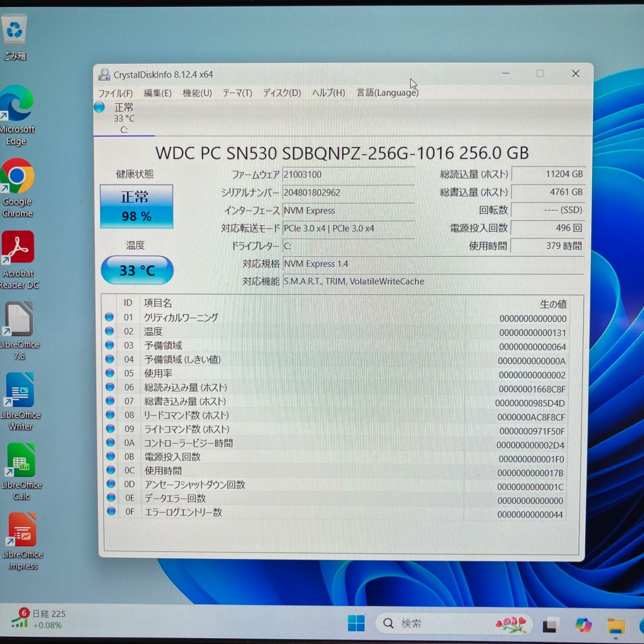Open Copilot from the taskbar
Viewport: 644px width, 644px height.
pos(583,625)
